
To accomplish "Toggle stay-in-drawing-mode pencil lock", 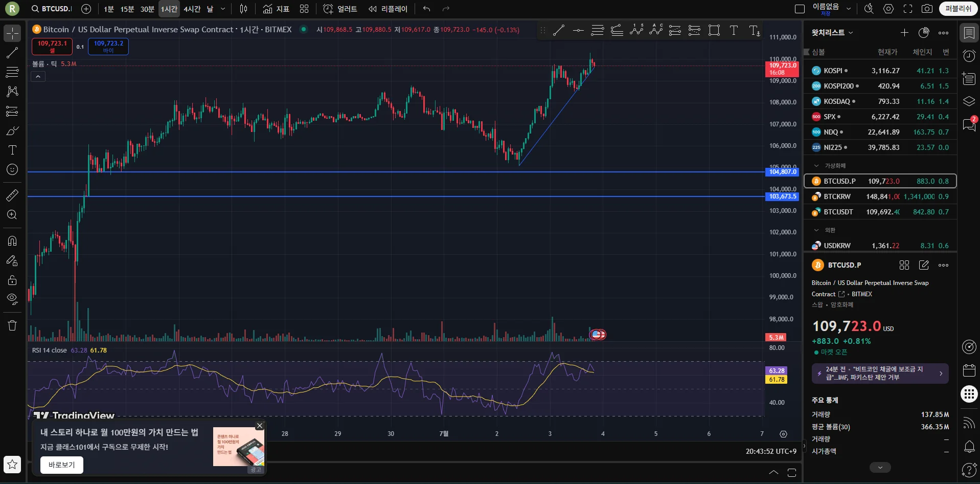I will (12, 260).
